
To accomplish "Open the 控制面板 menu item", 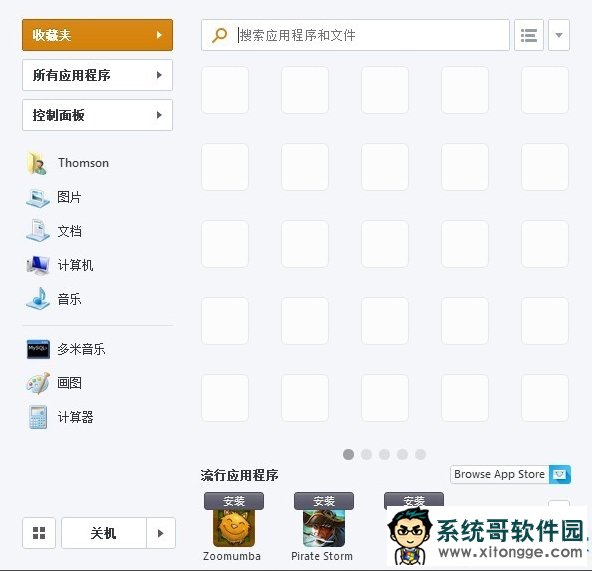I will click(97, 115).
